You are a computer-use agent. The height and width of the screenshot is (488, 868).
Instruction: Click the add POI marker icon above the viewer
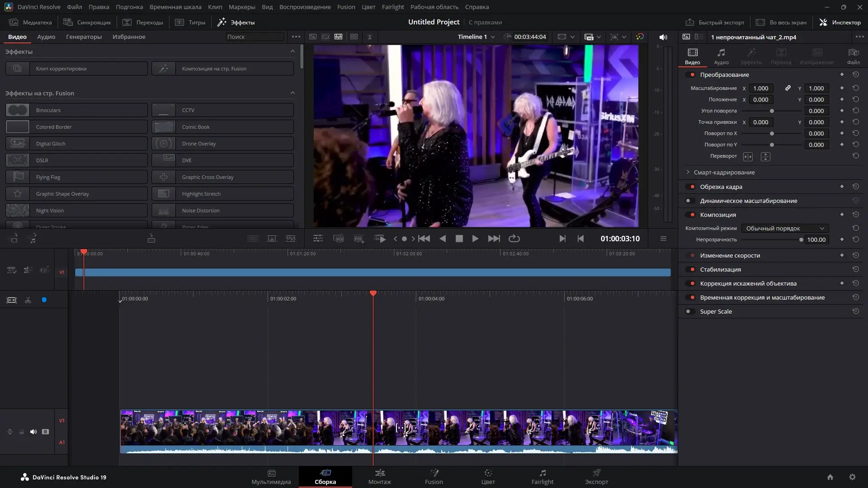point(359,239)
